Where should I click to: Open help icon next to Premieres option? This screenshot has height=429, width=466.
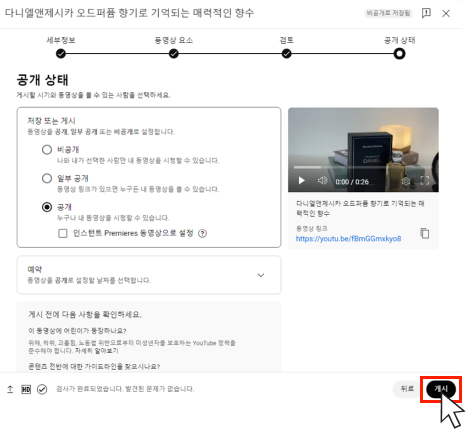pos(202,233)
